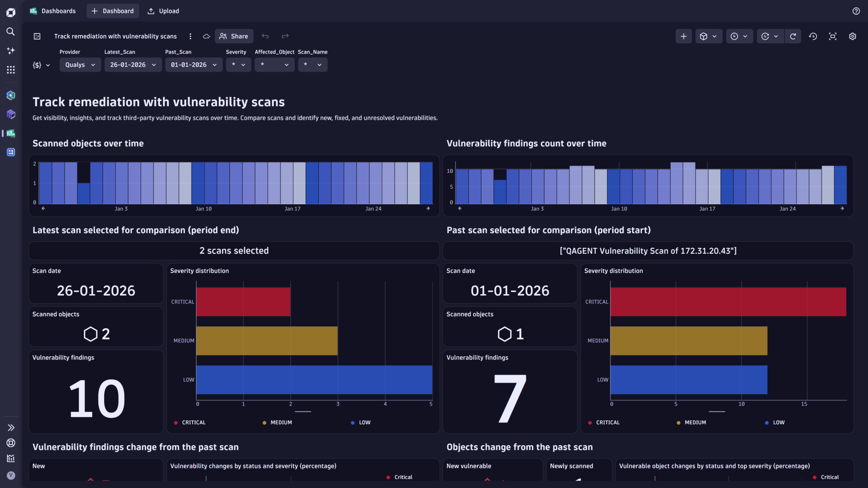Open dashboard settings gear icon
Screen dimensions: 868x488
[852, 36]
